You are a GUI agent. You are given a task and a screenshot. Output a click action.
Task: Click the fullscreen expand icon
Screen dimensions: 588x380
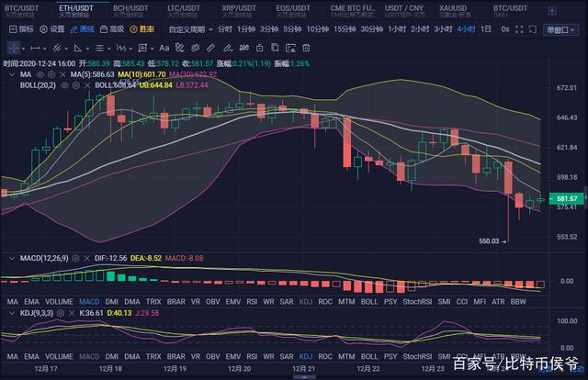click(x=519, y=29)
